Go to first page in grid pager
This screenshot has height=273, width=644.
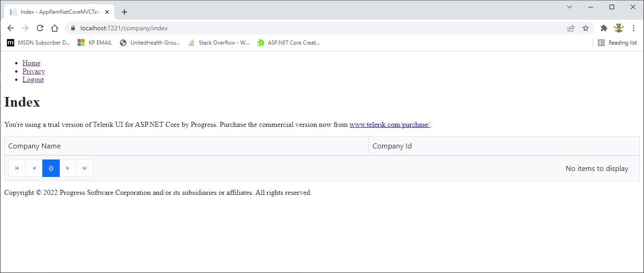click(17, 168)
